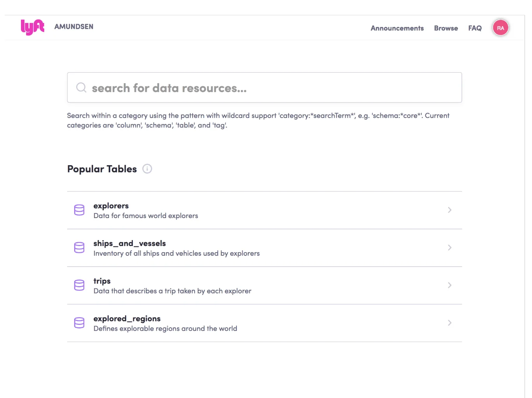Open the RA user avatar
532x398 pixels.
[x=501, y=28]
